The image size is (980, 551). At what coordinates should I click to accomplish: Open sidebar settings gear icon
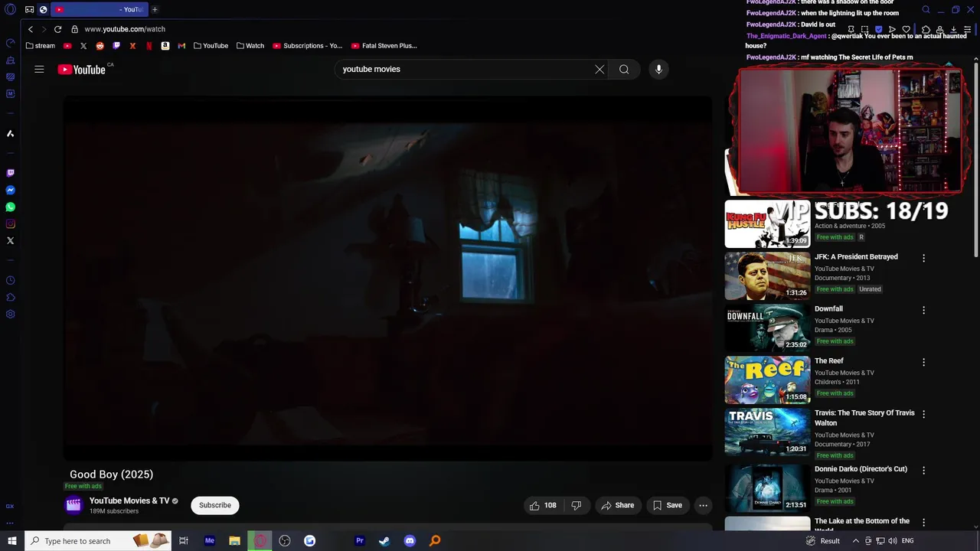click(x=10, y=314)
